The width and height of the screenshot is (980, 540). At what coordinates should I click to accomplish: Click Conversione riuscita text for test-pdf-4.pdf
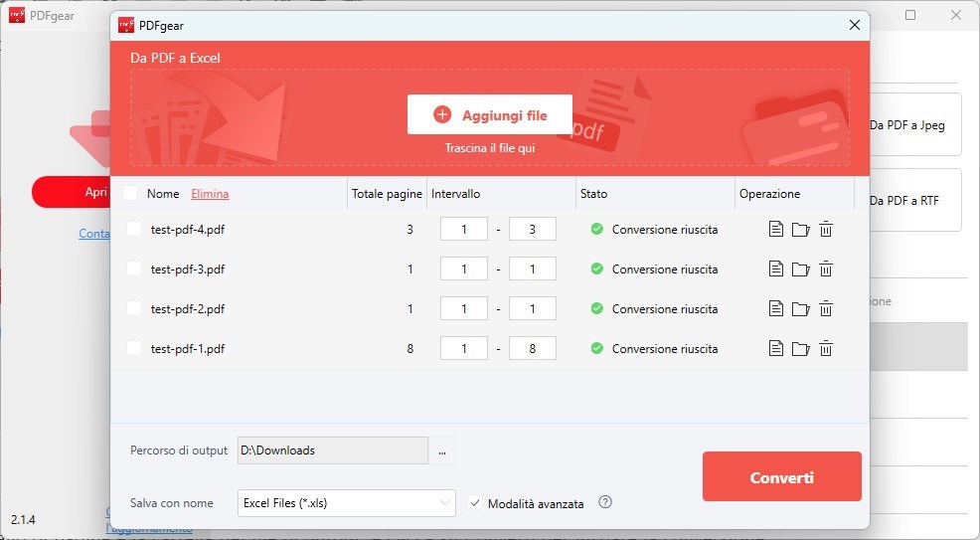[x=664, y=230]
